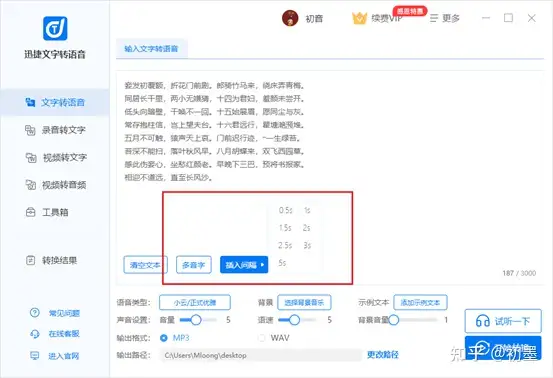Click the 工具箱 toolbox icon
The width and height of the screenshot is (553, 378).
point(31,212)
